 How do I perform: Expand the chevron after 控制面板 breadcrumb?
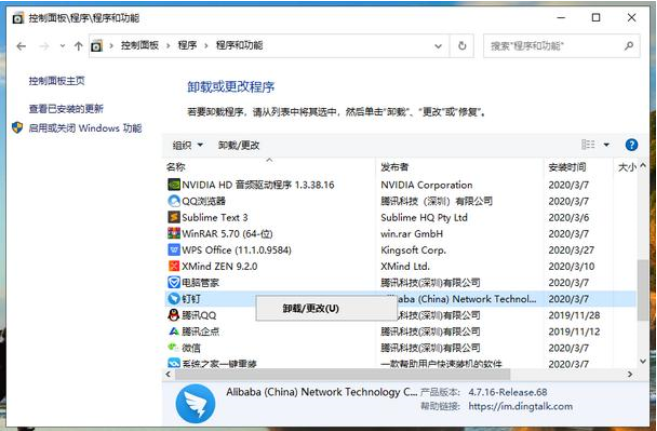point(168,46)
